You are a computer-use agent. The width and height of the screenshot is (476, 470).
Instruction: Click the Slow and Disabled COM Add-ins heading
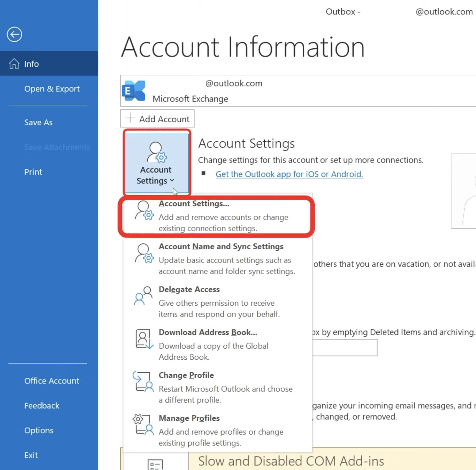click(x=291, y=461)
